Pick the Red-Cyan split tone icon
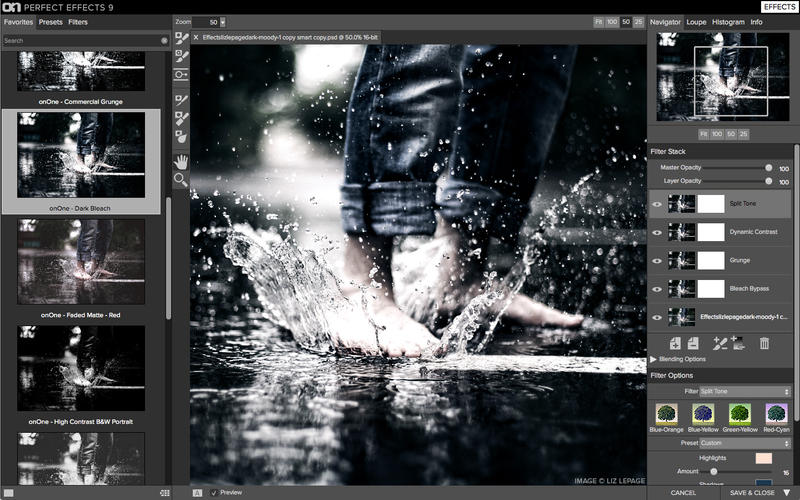Image resolution: width=800 pixels, height=500 pixels. 777,413
